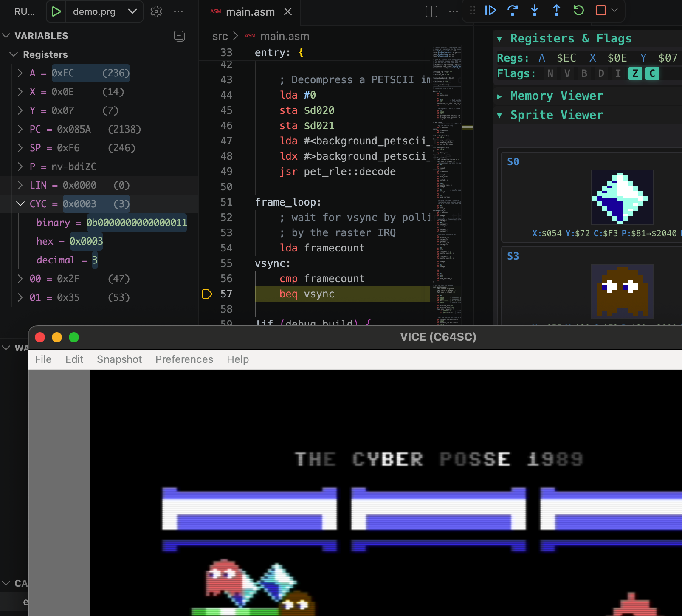The height and width of the screenshot is (616, 682).
Task: Toggle the C carry flag
Action: point(652,73)
